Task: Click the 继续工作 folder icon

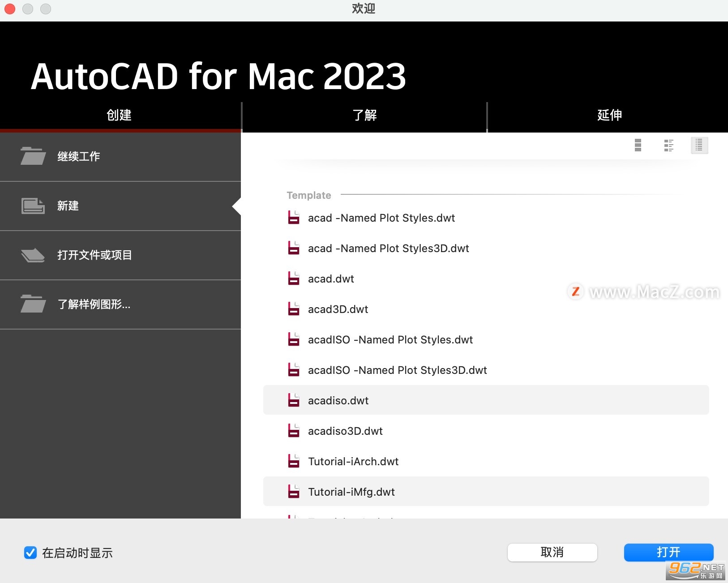Action: [x=33, y=156]
